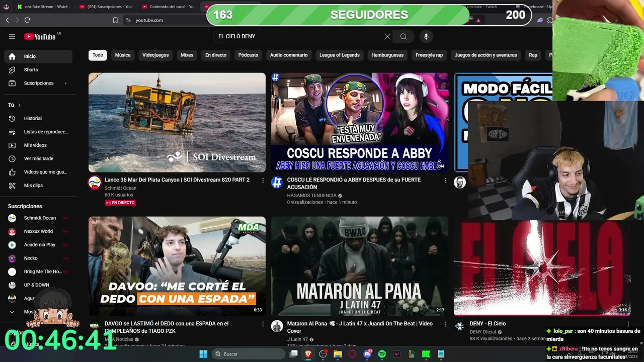The height and width of the screenshot is (362, 644).
Task: Click the taskbar Buscar search box
Action: point(249,354)
